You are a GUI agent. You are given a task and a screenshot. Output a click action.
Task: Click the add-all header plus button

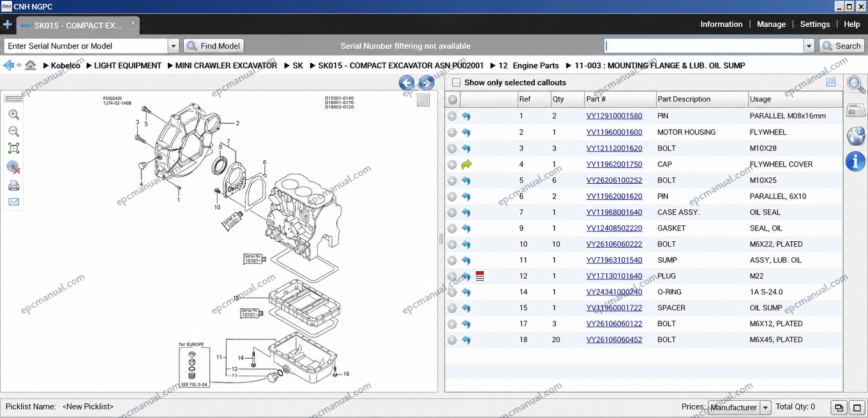(x=453, y=100)
